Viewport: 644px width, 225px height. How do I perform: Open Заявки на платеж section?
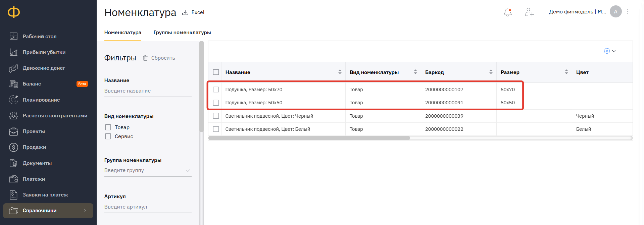pos(45,195)
